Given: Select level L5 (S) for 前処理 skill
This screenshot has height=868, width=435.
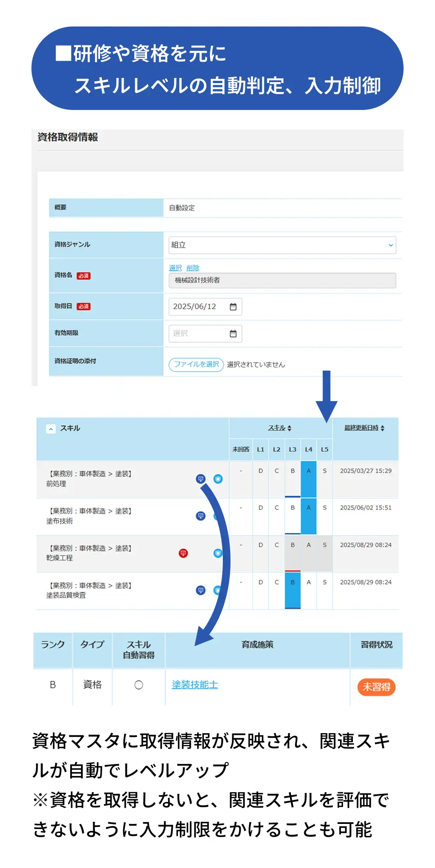Looking at the screenshot, I should pos(325,471).
